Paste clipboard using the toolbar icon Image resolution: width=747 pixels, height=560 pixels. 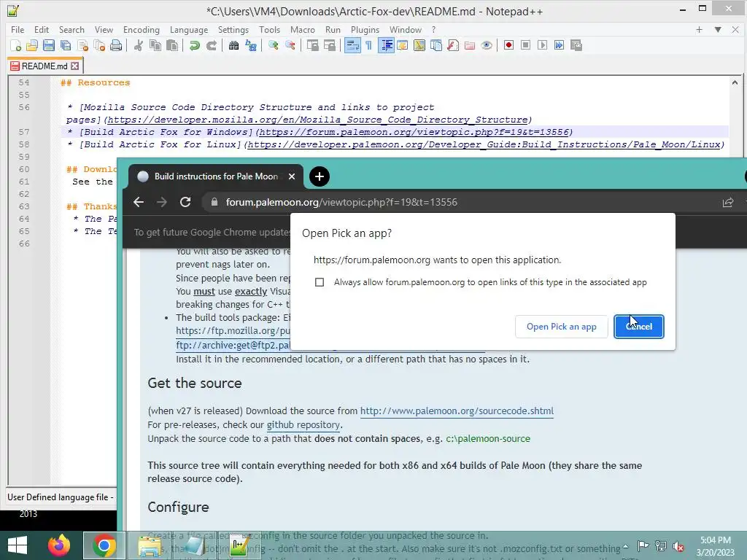(x=172, y=45)
